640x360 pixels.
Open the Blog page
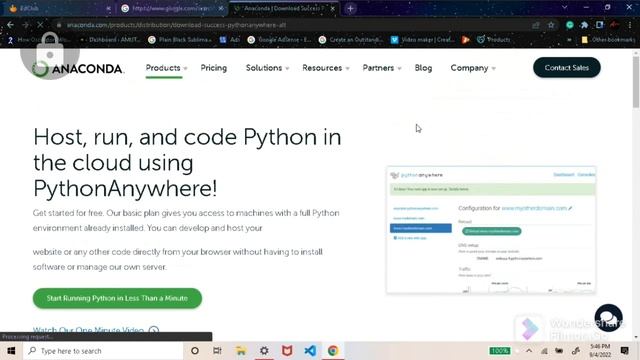tap(423, 68)
